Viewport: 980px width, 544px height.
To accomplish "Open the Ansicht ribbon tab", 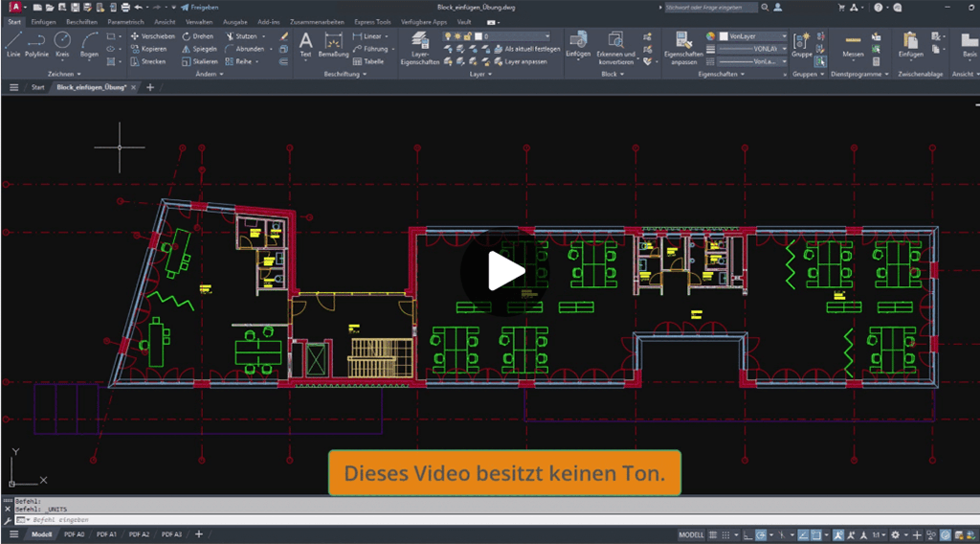I will coord(165,22).
